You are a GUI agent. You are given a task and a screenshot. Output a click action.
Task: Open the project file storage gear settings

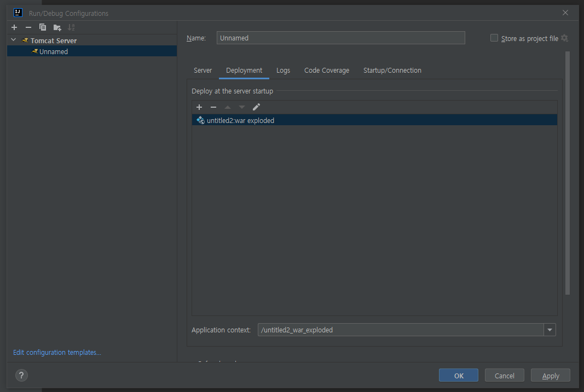[x=565, y=38]
